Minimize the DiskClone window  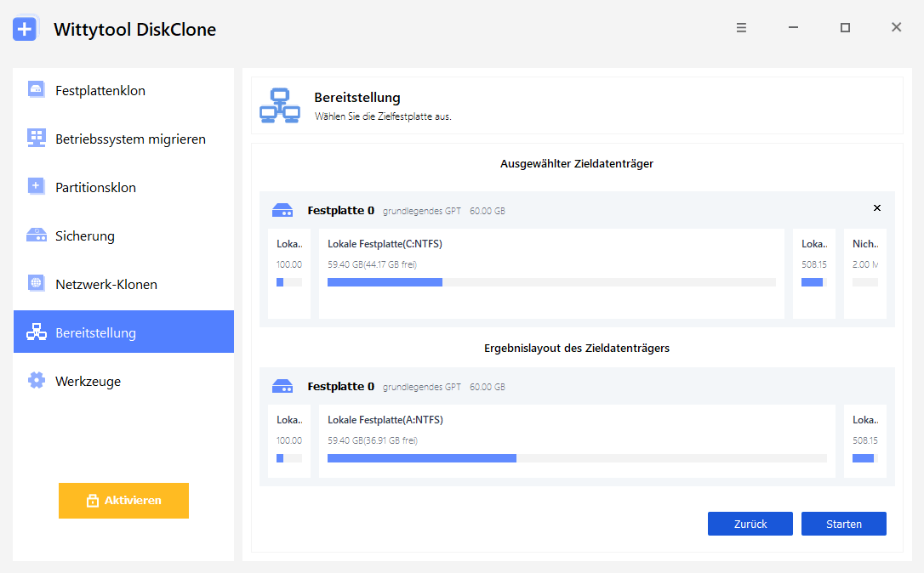[x=793, y=28]
